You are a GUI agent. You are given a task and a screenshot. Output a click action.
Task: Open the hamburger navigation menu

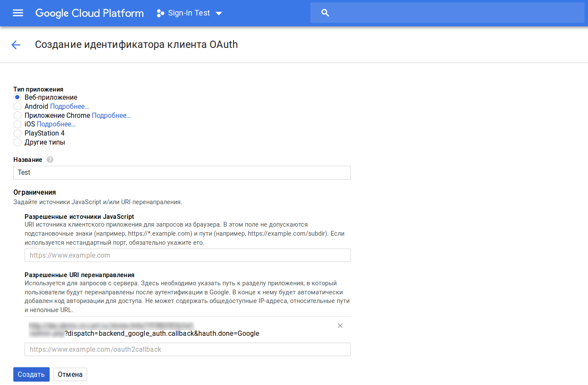point(18,13)
